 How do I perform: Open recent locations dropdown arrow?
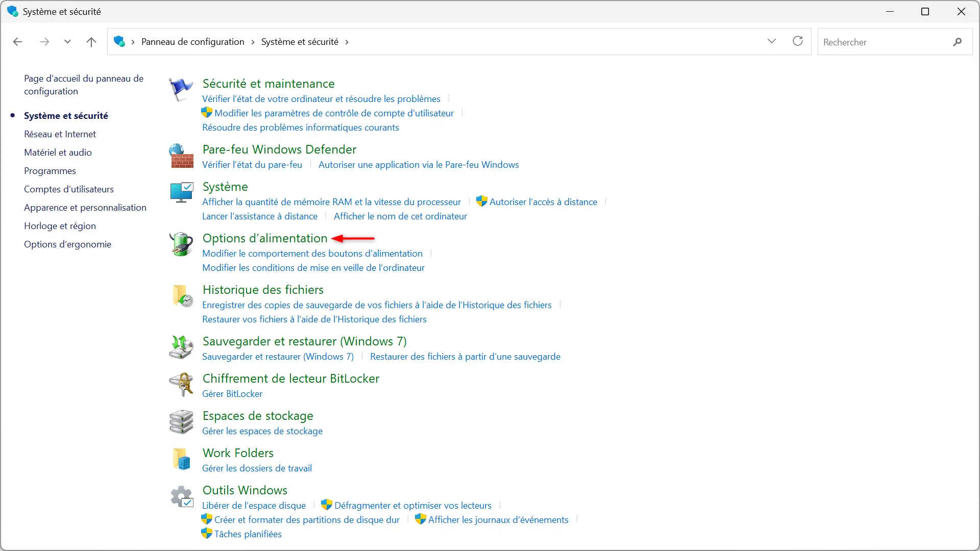[x=67, y=42]
